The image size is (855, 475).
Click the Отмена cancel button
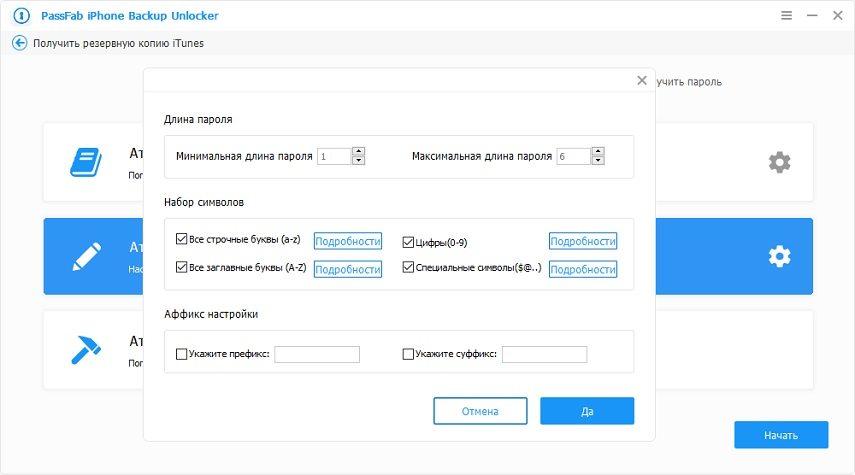(x=480, y=411)
